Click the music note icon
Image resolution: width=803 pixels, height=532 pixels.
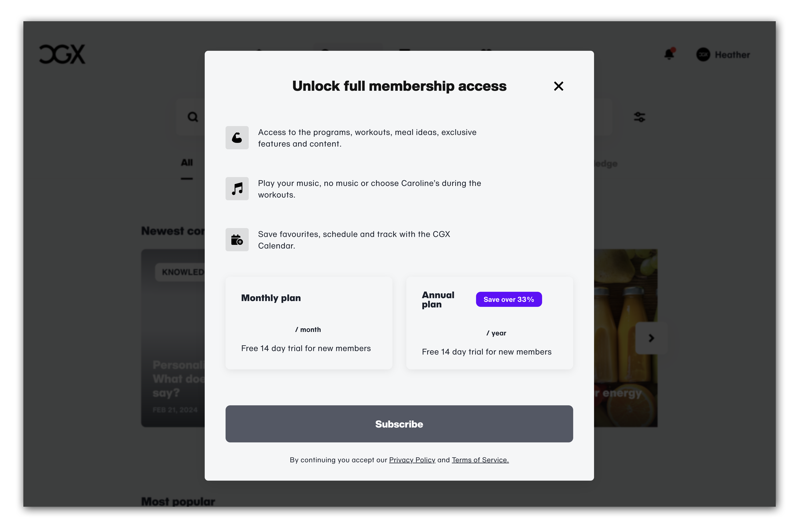pos(237,189)
